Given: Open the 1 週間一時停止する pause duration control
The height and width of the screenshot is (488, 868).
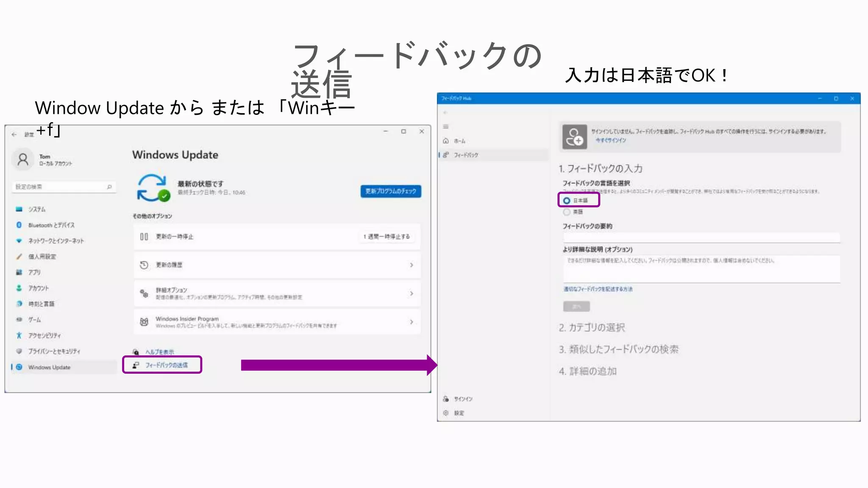Looking at the screenshot, I should [x=387, y=237].
